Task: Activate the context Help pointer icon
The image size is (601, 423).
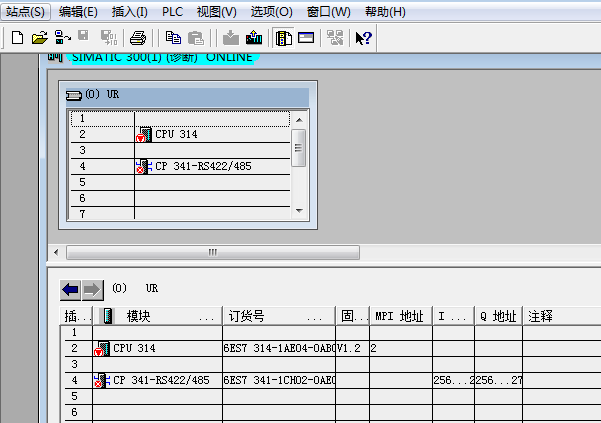Action: click(x=363, y=38)
